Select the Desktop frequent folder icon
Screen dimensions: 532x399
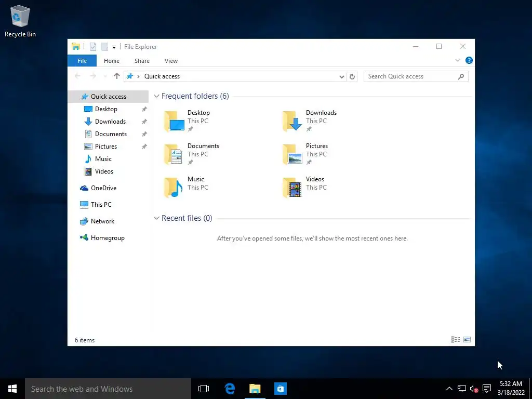[175, 121]
